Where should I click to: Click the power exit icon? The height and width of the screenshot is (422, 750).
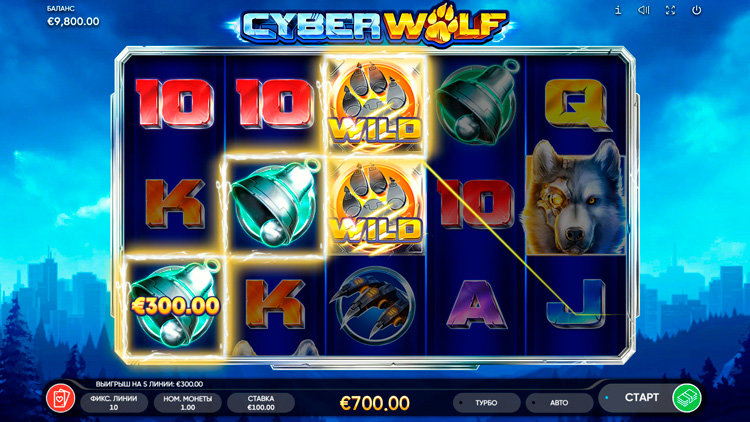696,10
